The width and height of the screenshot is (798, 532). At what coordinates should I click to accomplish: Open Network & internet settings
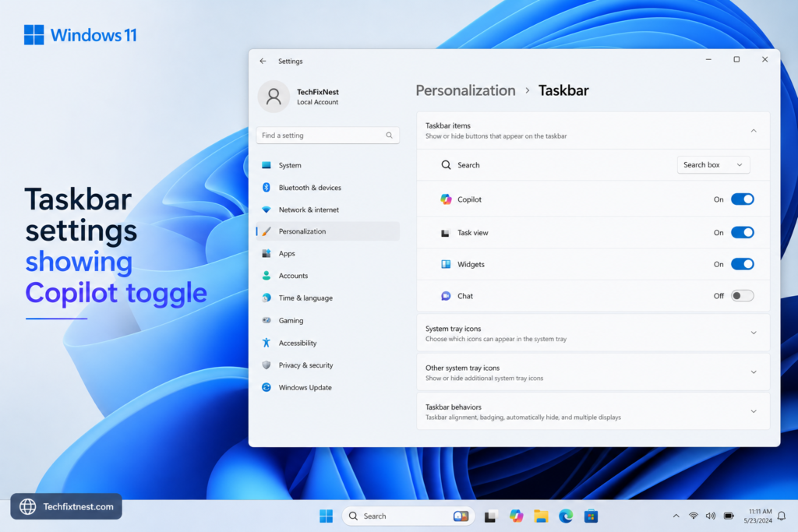328,210
